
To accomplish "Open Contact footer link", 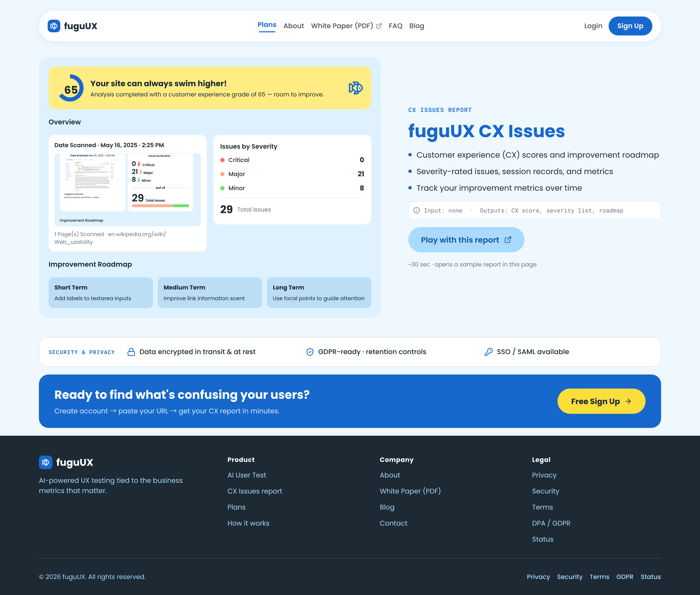I will 394,523.
